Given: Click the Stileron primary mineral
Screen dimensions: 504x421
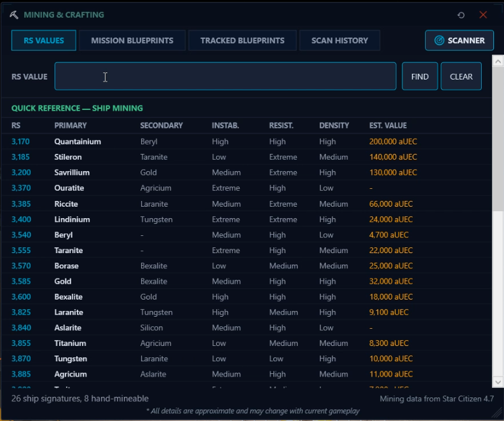Looking at the screenshot, I should pyautogui.click(x=68, y=157).
